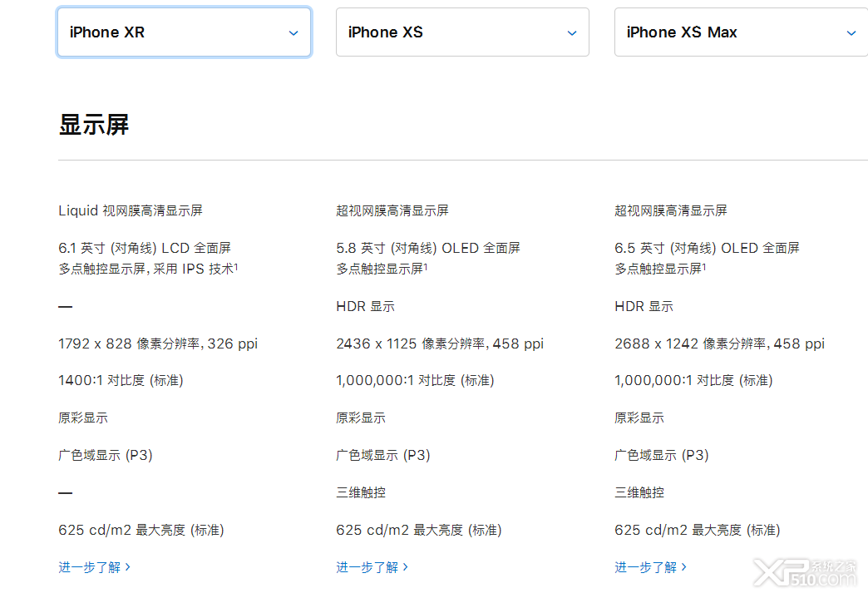The height and width of the screenshot is (598, 868).
Task: Select 多点触控显示屏 in iPhone XS column
Action: pyautogui.click(x=382, y=269)
